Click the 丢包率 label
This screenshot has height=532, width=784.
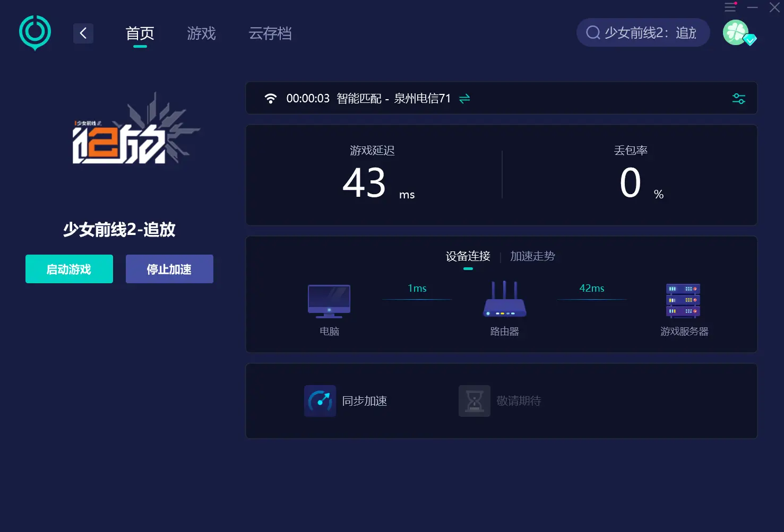tap(631, 151)
